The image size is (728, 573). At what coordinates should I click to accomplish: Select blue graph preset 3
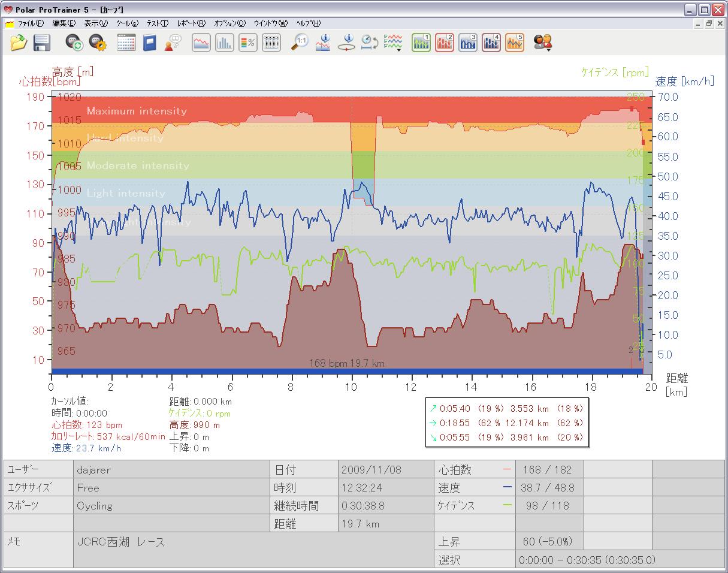click(468, 43)
